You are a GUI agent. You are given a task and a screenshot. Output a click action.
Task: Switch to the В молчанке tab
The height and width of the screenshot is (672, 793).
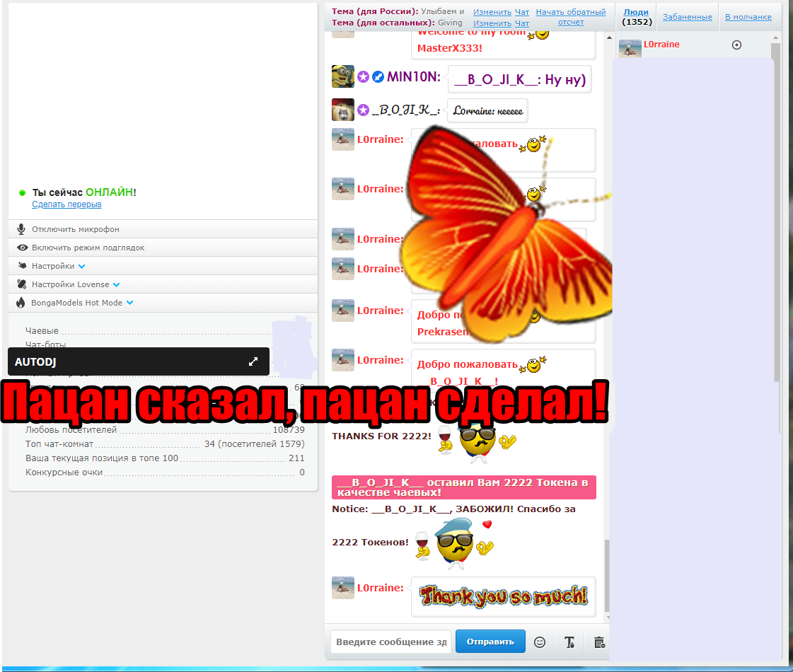[x=748, y=17]
